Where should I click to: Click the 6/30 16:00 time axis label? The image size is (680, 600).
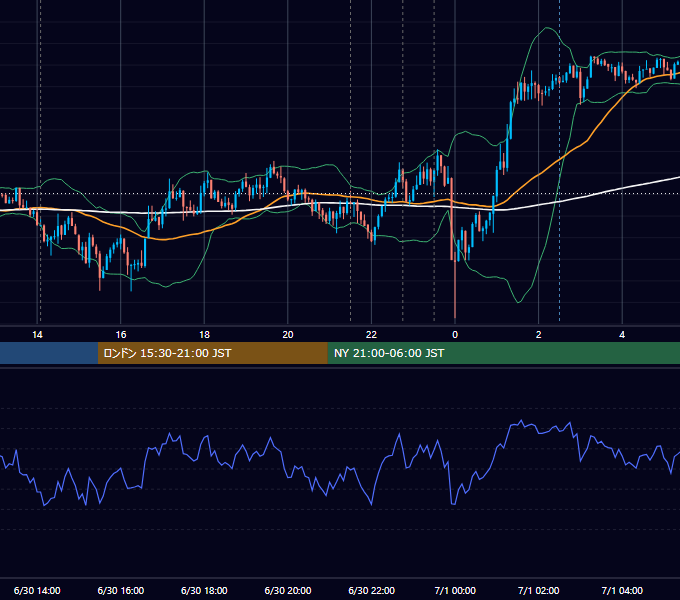pyautogui.click(x=121, y=590)
